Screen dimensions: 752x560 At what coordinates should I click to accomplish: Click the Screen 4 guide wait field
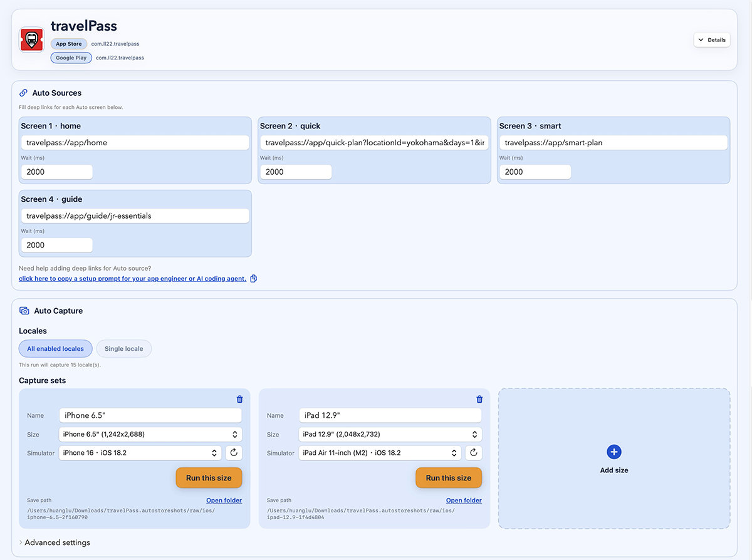point(57,245)
